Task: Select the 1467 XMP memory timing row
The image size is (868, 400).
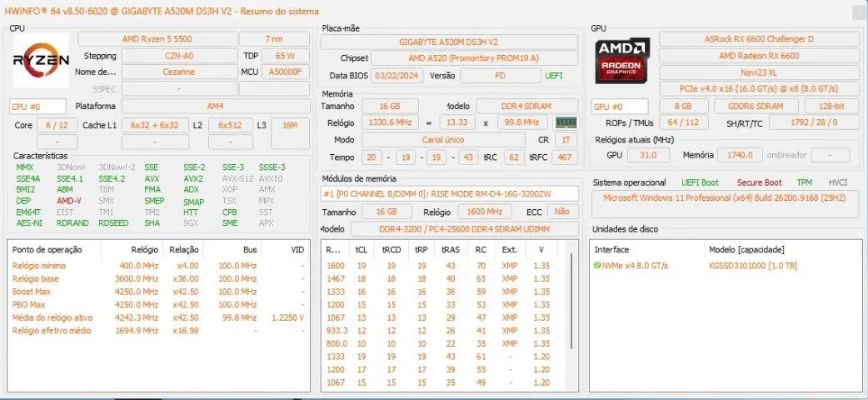Action: click(x=445, y=278)
